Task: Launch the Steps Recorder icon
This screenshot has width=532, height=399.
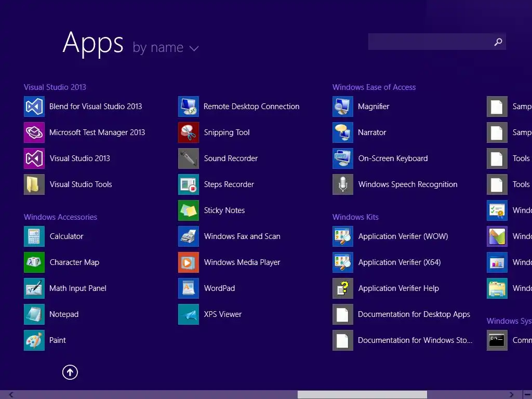Action: pyautogui.click(x=188, y=184)
